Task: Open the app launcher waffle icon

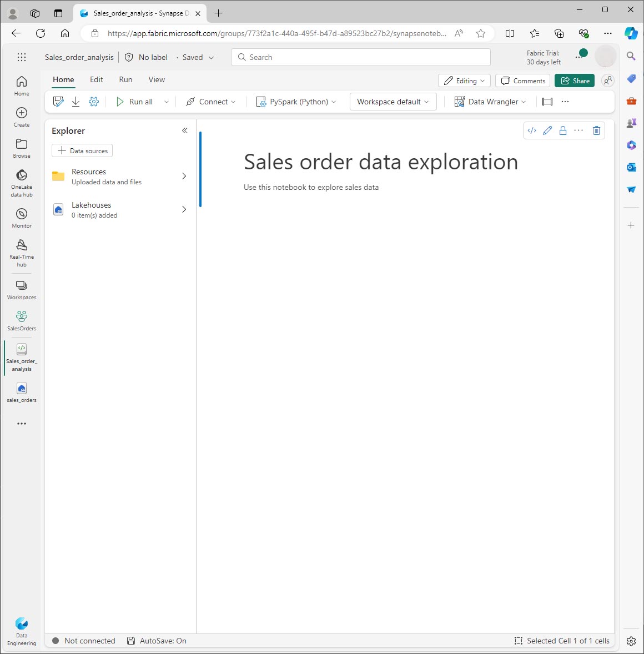Action: point(22,57)
